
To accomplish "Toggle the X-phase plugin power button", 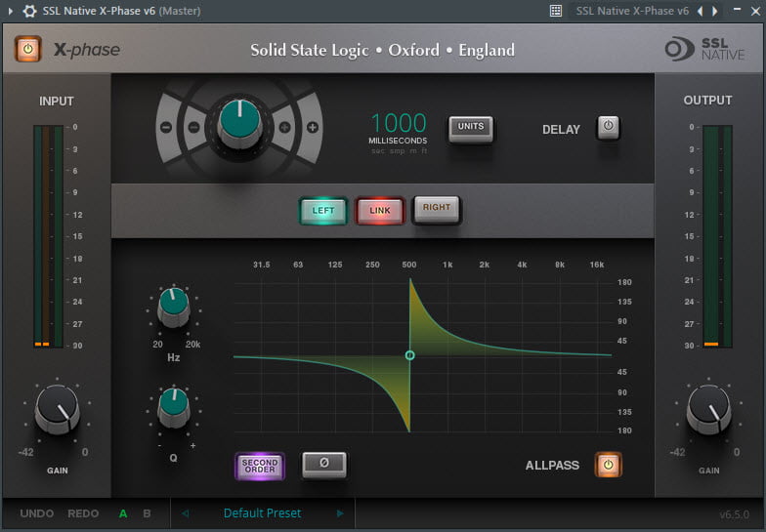I will point(27,49).
